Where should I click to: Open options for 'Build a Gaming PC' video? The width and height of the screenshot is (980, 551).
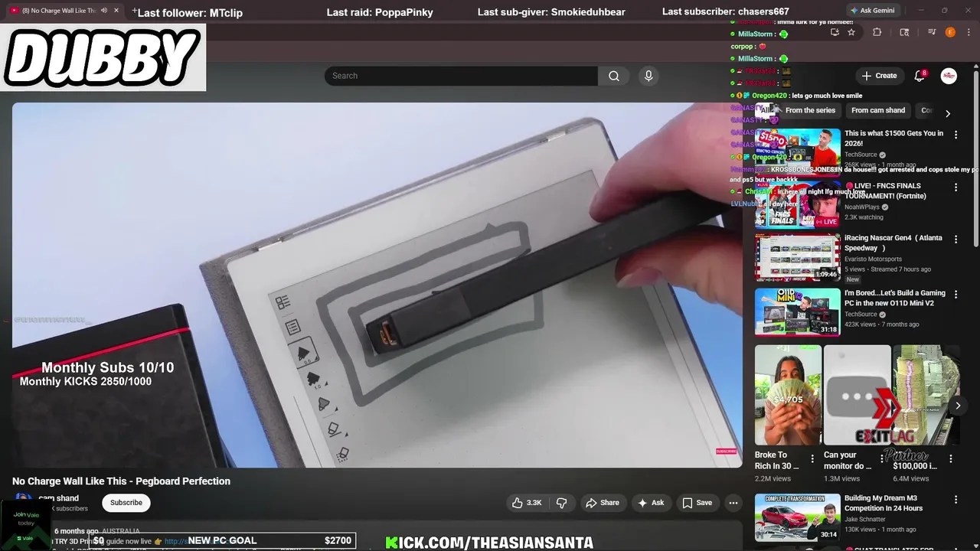click(955, 295)
